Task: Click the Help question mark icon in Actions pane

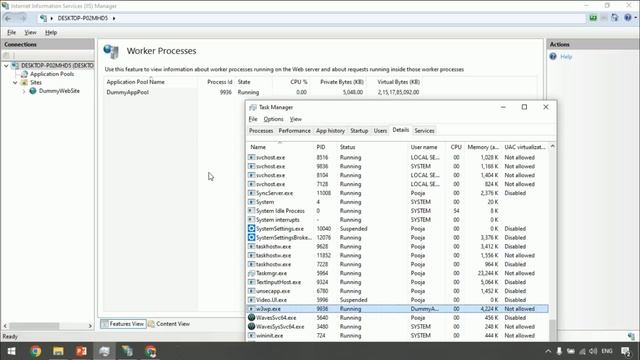Action: pyautogui.click(x=553, y=56)
